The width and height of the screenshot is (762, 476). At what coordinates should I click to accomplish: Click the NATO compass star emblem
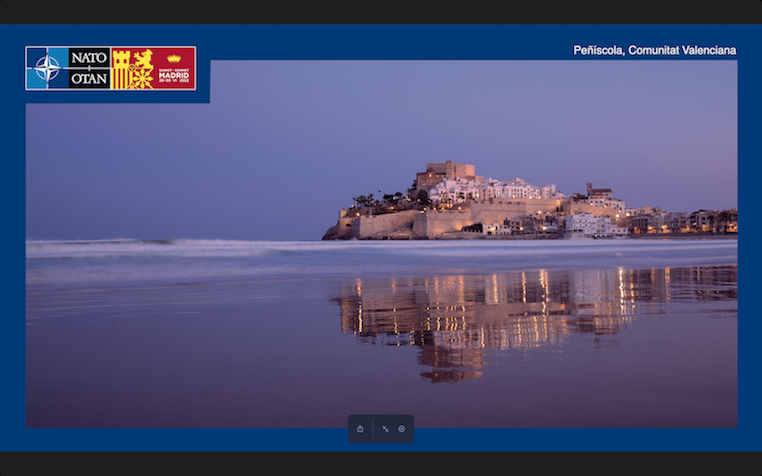47,68
